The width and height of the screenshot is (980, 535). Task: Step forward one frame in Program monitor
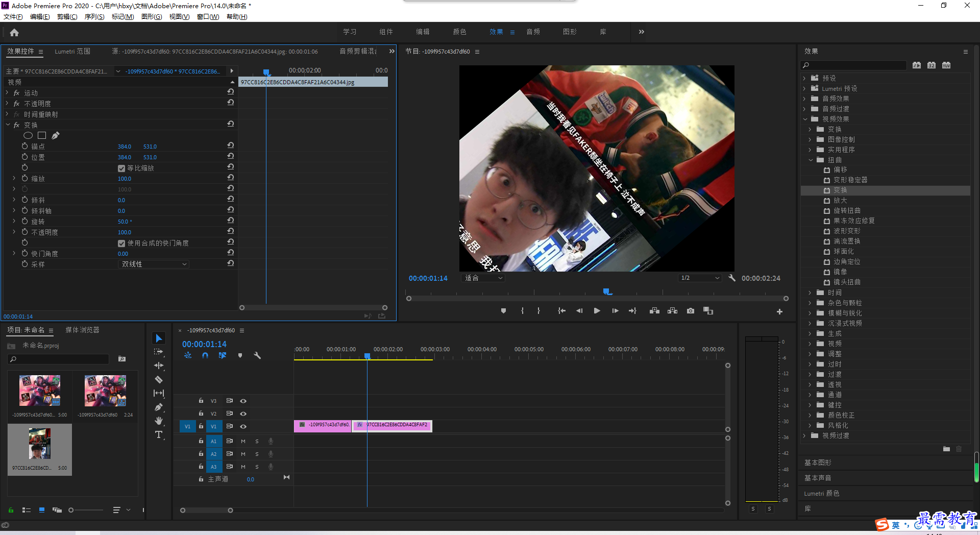point(615,311)
